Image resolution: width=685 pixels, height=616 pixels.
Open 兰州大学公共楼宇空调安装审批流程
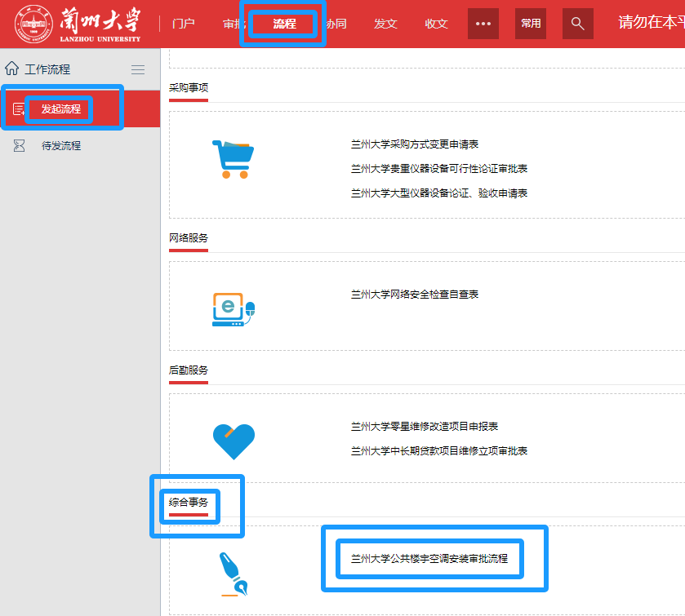(x=429, y=558)
